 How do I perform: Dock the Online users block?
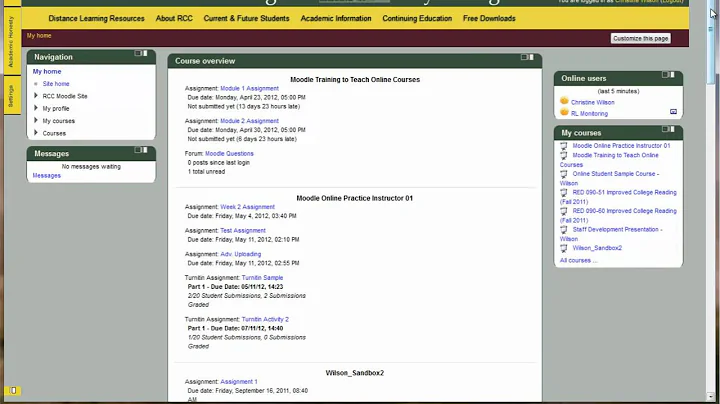pyautogui.click(x=672, y=74)
